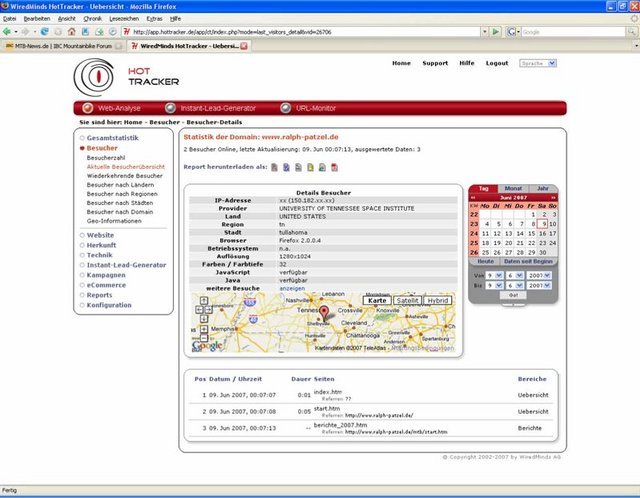Select the Web-Analyse section button
Screen dimensions: 640x498
tap(111, 108)
